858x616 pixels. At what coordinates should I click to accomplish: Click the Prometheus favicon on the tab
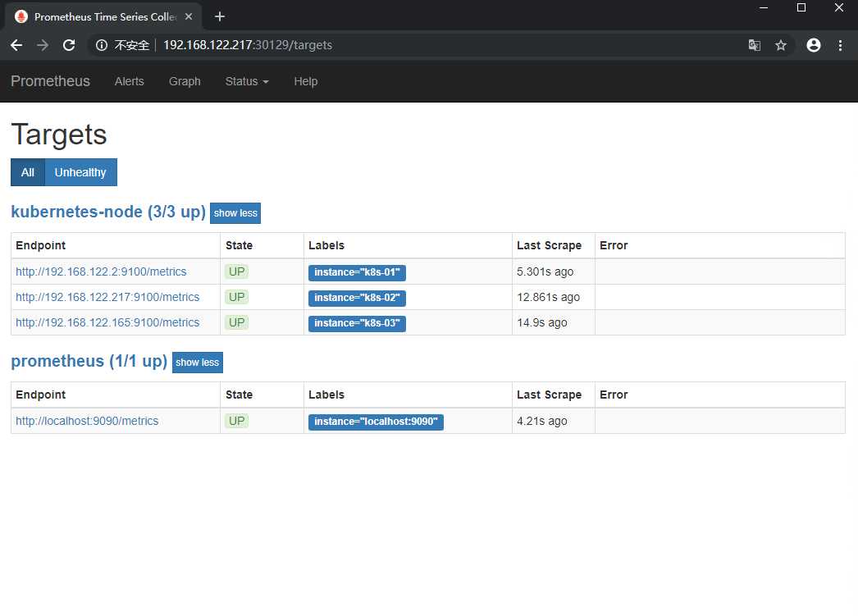click(x=21, y=16)
